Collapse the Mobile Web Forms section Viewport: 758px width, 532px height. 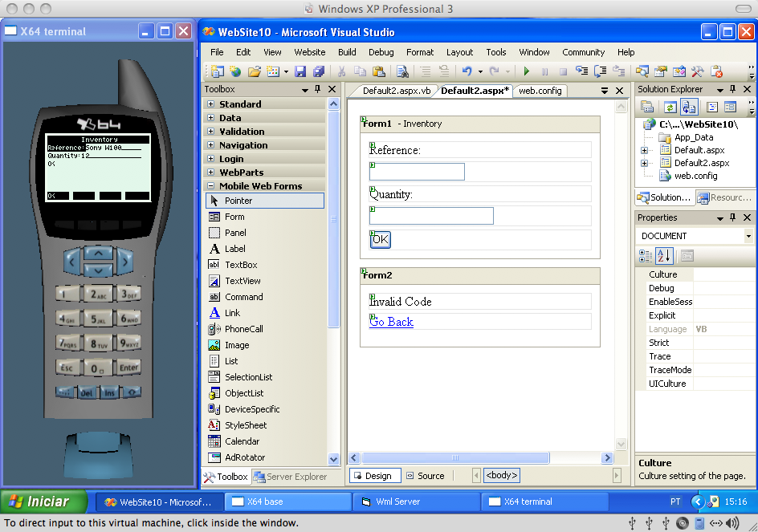(210, 185)
